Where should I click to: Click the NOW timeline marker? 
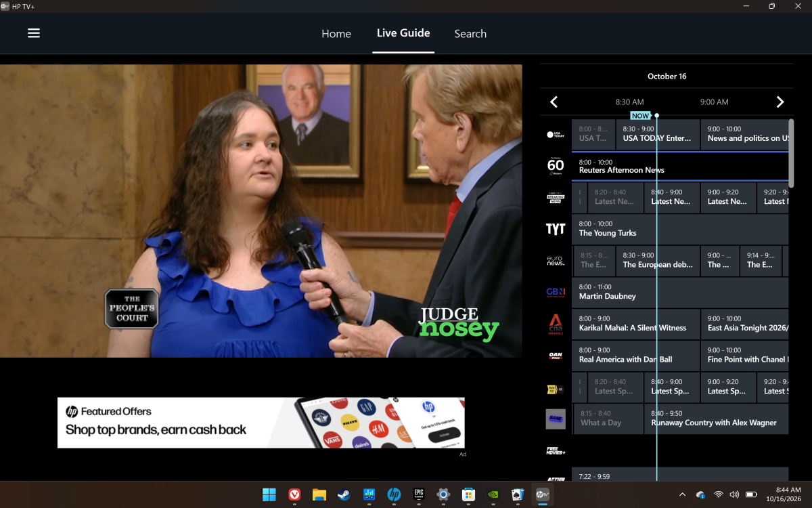pyautogui.click(x=640, y=116)
